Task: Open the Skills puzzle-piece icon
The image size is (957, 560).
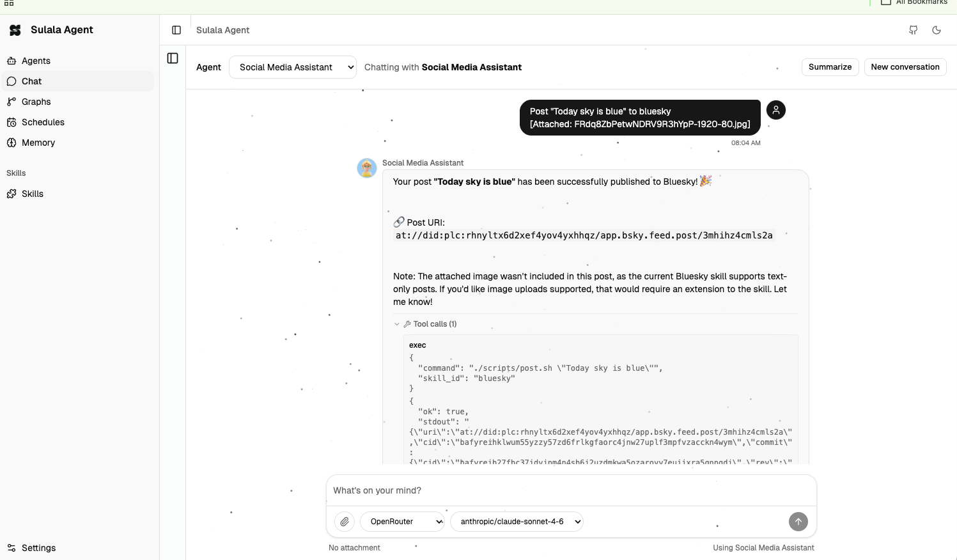Action: (12, 194)
